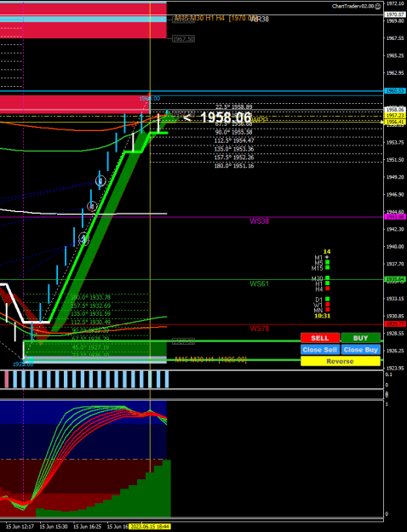
Task: Click the yellow 14 spread value
Action: pyautogui.click(x=327, y=252)
